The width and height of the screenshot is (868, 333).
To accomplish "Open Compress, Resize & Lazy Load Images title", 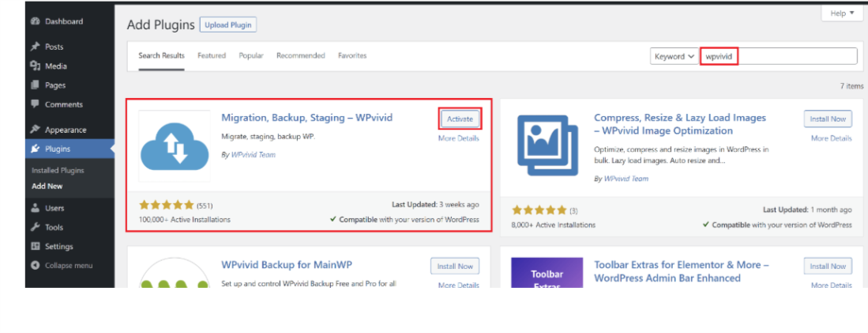I will pos(680,125).
